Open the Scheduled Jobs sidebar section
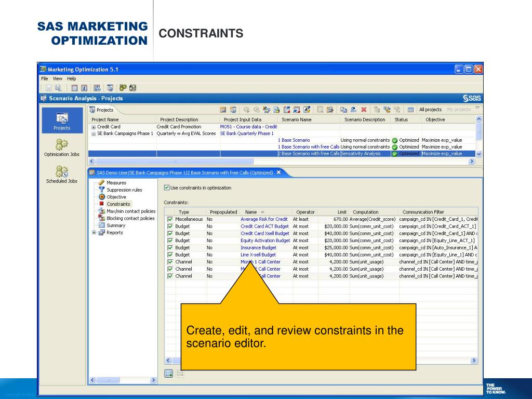The width and height of the screenshot is (532, 399). pos(62,174)
